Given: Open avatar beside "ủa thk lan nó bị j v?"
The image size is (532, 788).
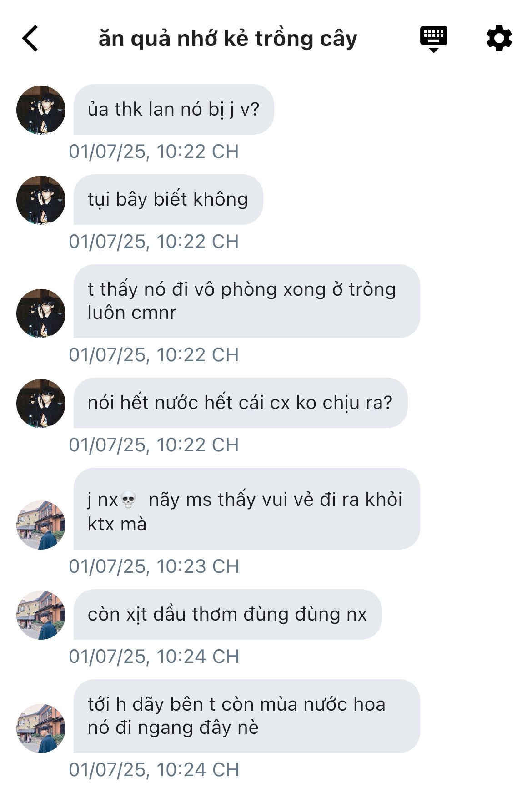Looking at the screenshot, I should (x=41, y=110).
